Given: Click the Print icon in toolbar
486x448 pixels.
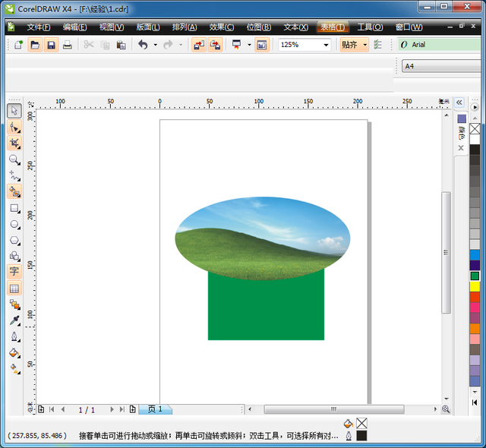Looking at the screenshot, I should (68, 45).
